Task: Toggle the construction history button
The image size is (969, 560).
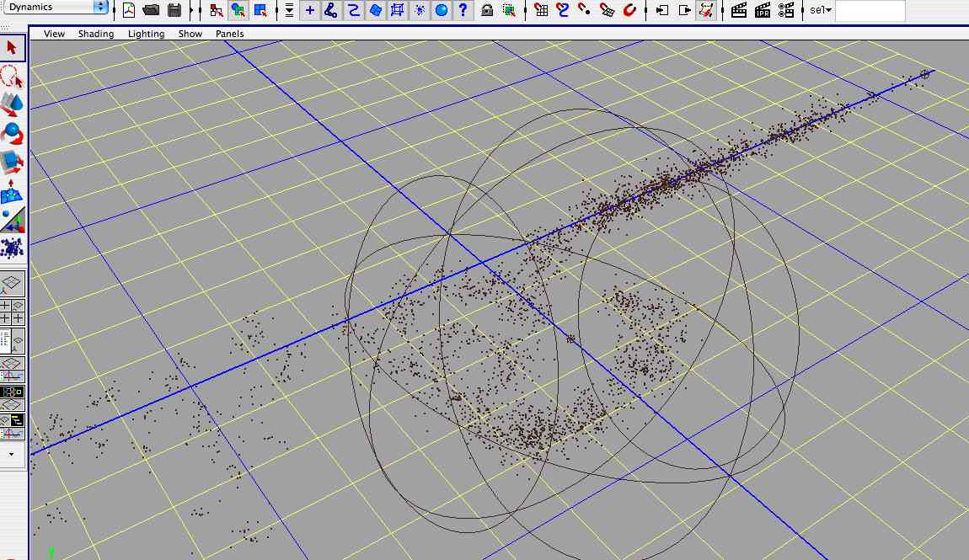Action: coord(706,11)
